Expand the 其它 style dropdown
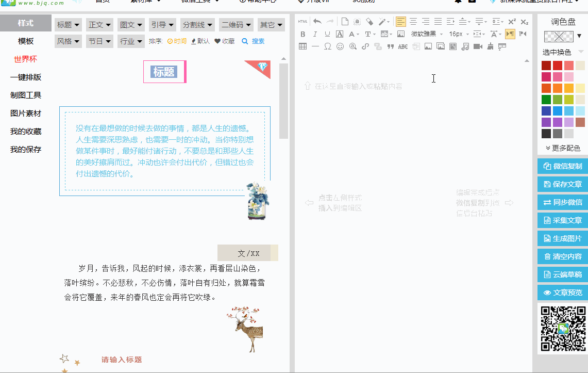The height and width of the screenshot is (373, 588). 271,25
